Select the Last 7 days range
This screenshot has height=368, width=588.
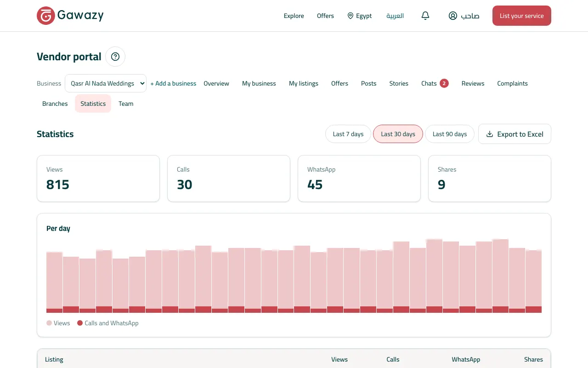tap(348, 134)
